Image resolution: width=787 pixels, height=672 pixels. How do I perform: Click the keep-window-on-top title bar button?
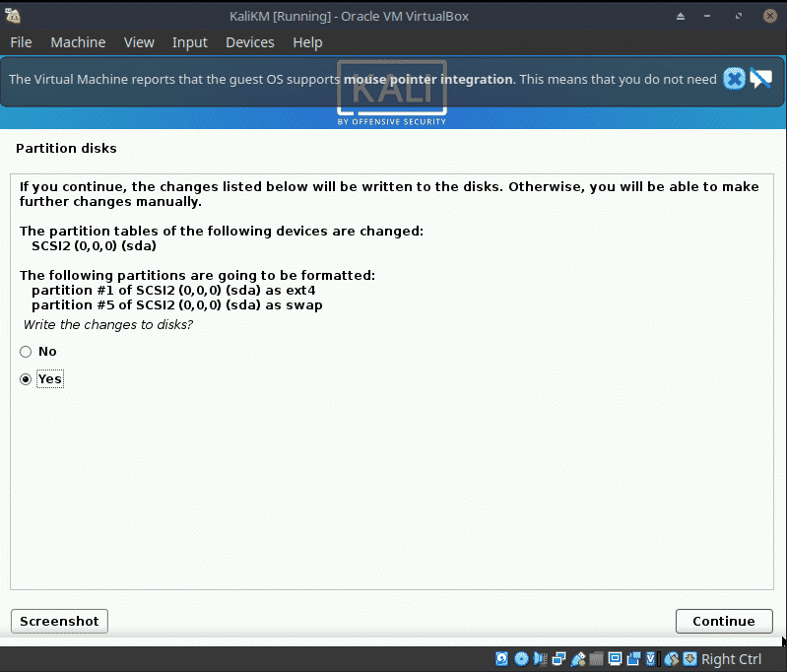(x=681, y=16)
